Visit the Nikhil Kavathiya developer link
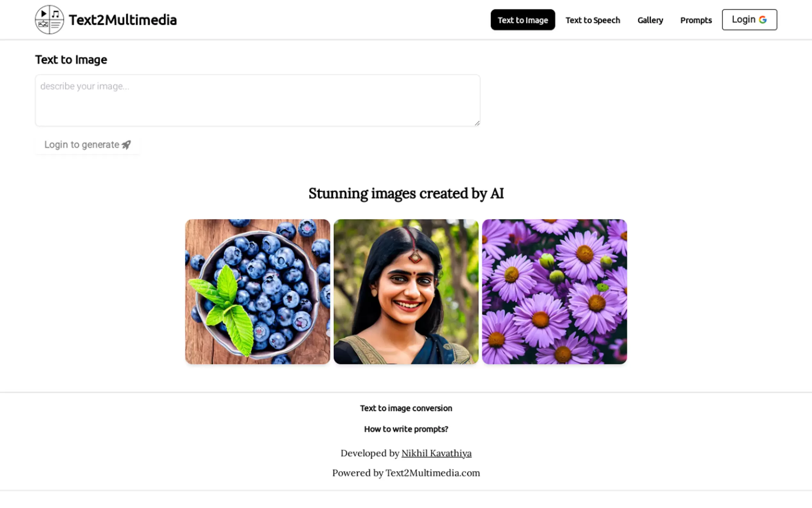Image resolution: width=812 pixels, height=508 pixels. point(436,453)
